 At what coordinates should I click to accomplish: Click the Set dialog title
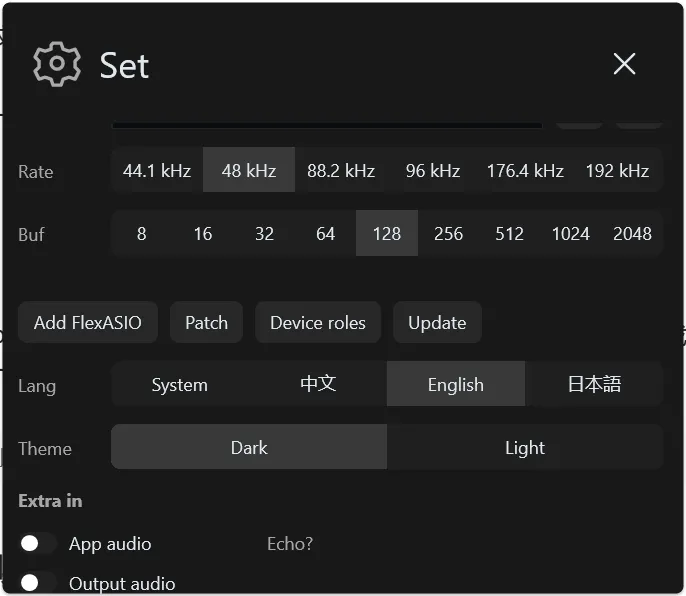pos(124,65)
